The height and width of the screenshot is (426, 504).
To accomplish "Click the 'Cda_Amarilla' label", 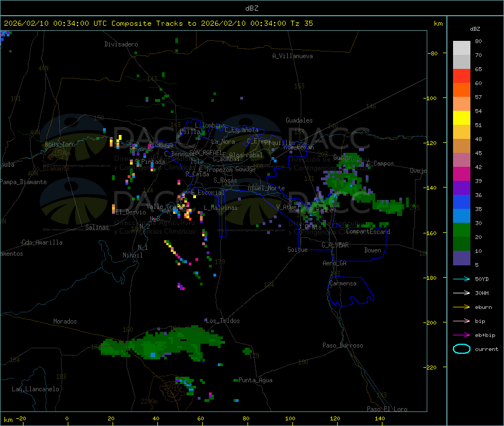I will coord(42,242).
